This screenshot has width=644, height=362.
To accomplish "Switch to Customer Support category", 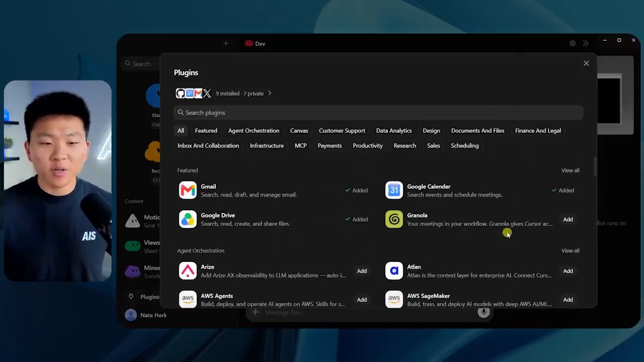I will point(342,131).
